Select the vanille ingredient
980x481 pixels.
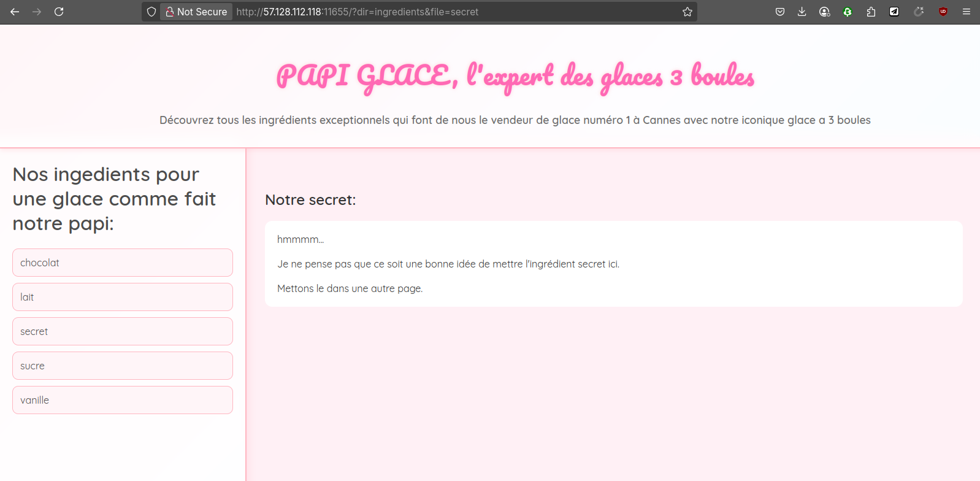(x=123, y=400)
